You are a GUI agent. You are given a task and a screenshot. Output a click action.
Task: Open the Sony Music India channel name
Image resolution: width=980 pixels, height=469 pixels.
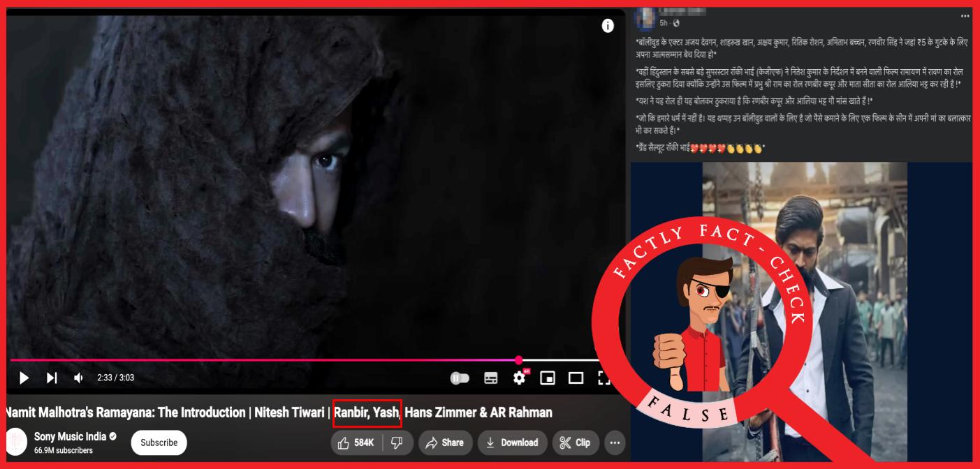tap(70, 437)
